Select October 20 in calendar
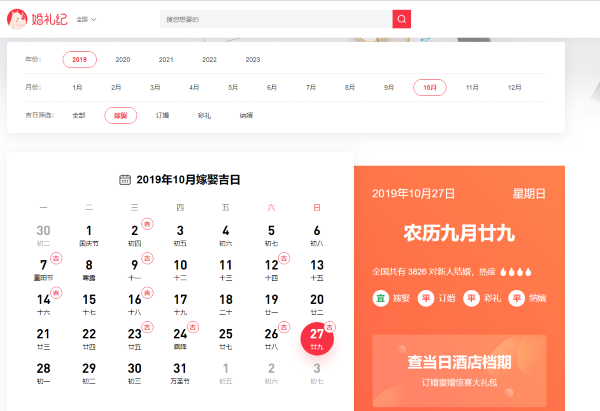600x411 pixels. 317,304
